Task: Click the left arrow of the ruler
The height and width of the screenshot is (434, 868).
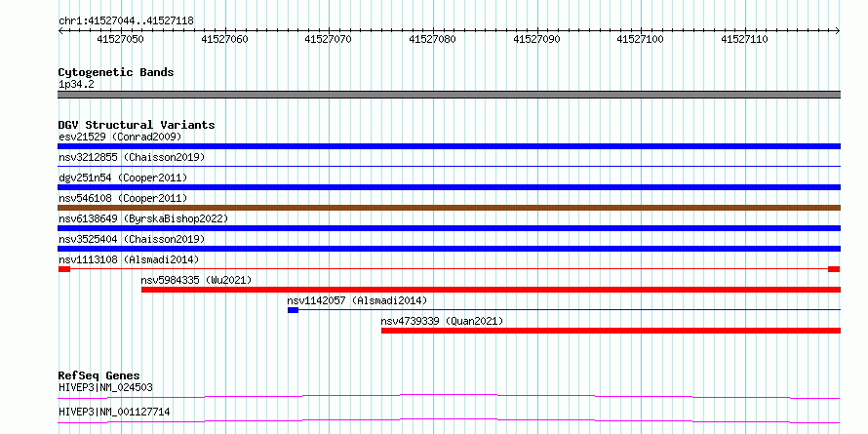Action: point(60,31)
